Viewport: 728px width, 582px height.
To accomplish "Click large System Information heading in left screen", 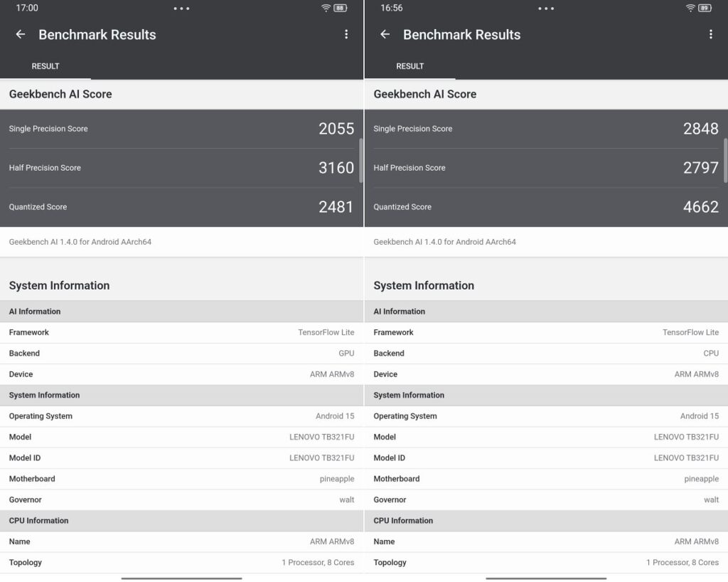I will [60, 285].
